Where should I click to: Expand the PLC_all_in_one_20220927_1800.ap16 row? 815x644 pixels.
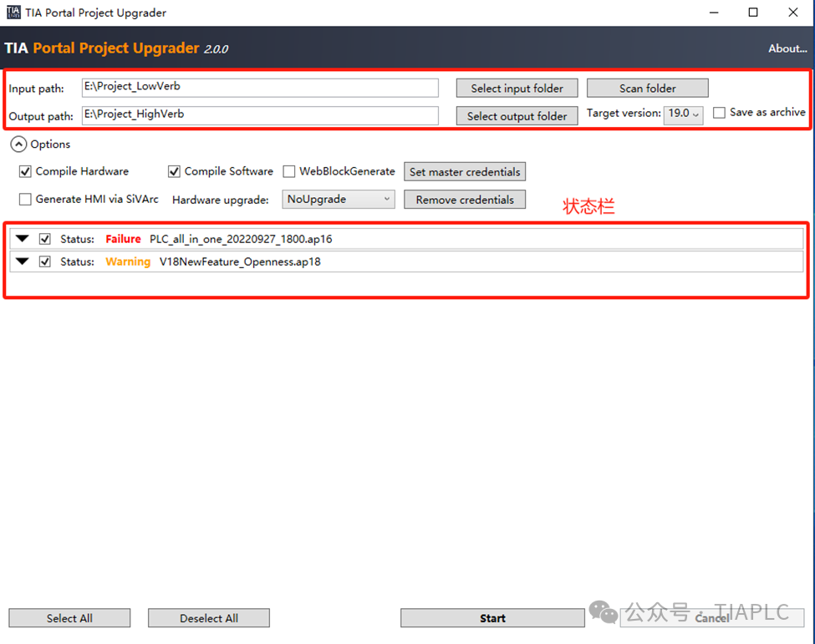point(23,239)
